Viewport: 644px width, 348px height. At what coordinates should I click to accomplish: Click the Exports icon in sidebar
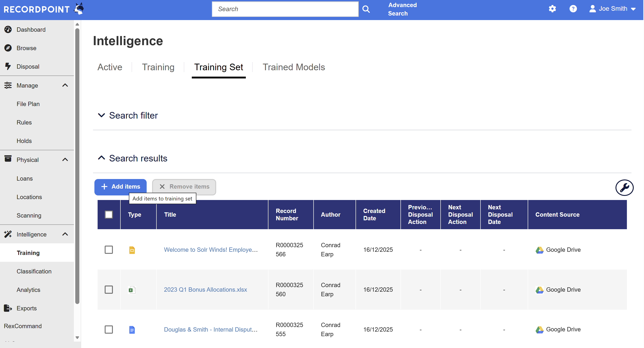click(x=8, y=308)
